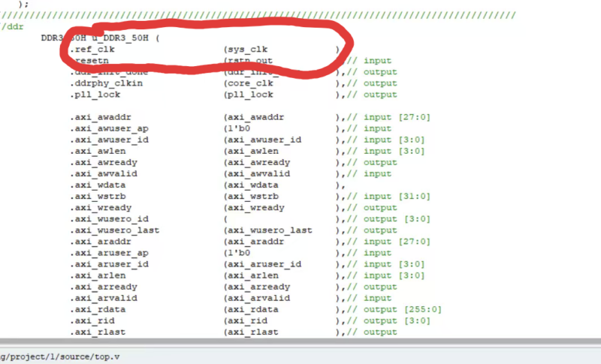601x364 pixels.
Task: Click the core_clk signal in parentheses
Action: pos(249,83)
